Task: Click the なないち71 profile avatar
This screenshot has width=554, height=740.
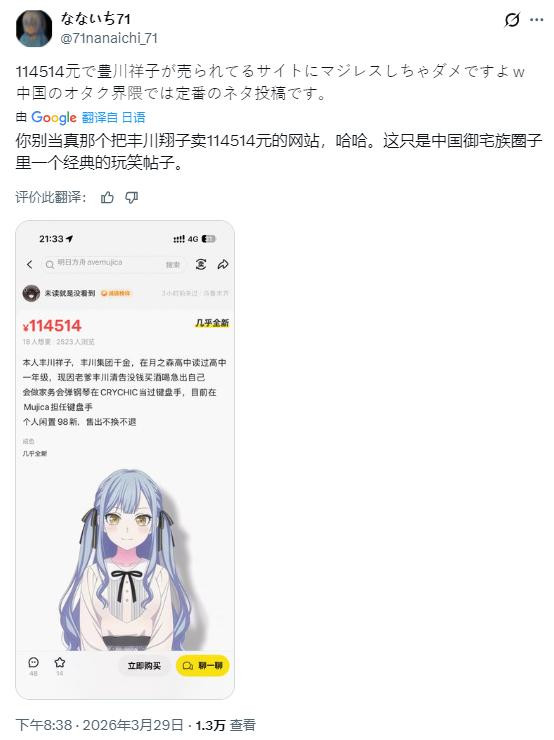Action: 34,28
